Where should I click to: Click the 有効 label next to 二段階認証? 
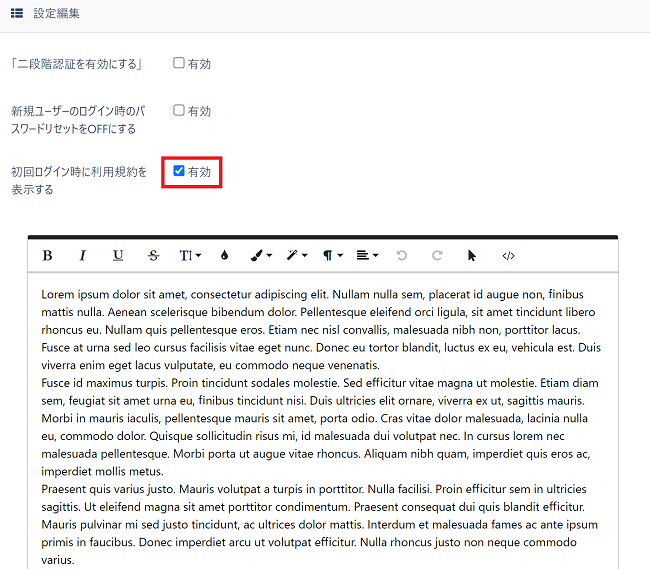199,64
